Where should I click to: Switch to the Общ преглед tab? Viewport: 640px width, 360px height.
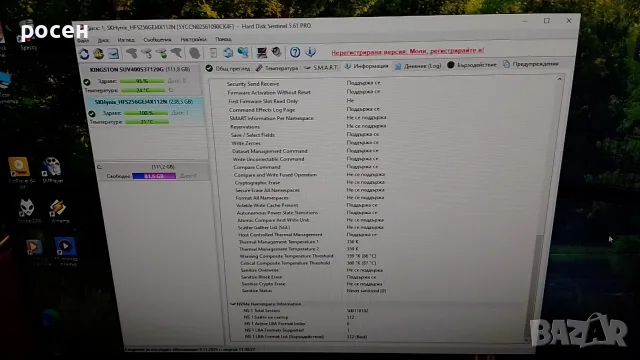tap(228, 68)
